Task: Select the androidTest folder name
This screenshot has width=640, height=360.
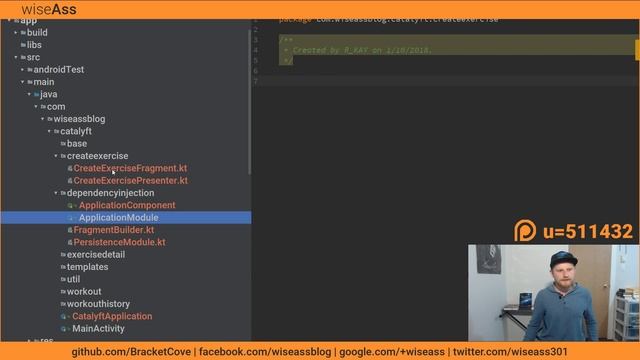Action: [x=59, y=69]
